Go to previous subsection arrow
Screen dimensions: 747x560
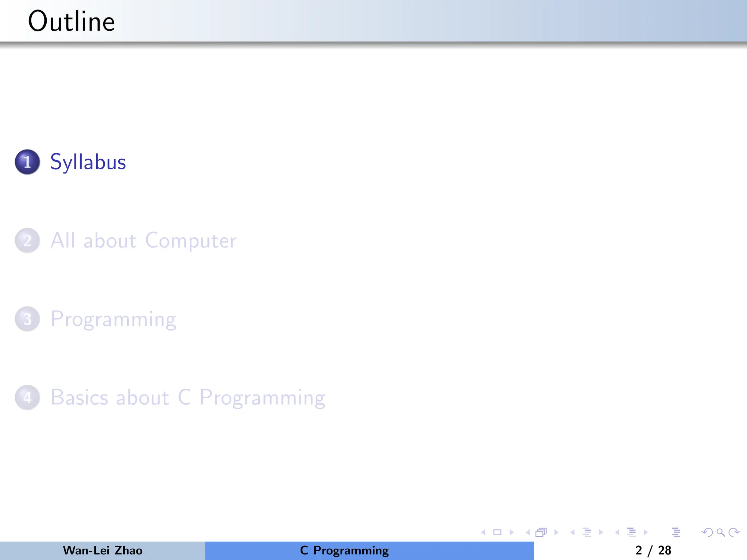tap(573, 532)
